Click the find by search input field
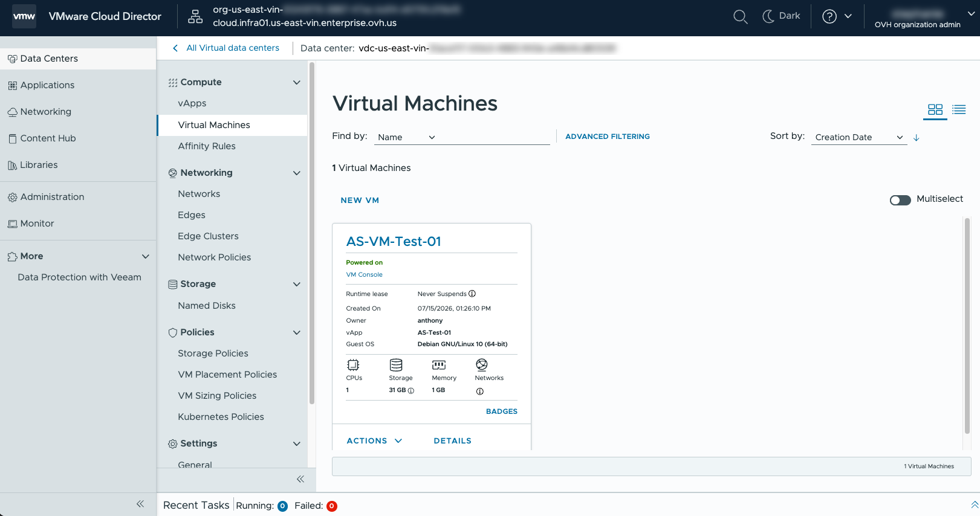 pos(494,137)
